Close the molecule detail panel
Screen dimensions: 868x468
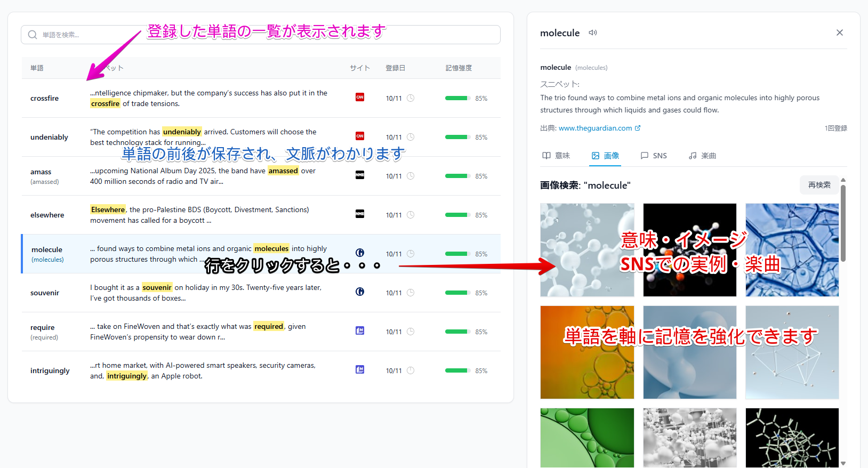pos(839,33)
